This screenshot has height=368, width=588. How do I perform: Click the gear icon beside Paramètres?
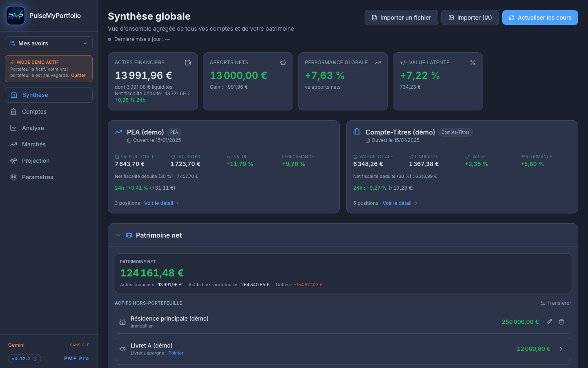13,177
